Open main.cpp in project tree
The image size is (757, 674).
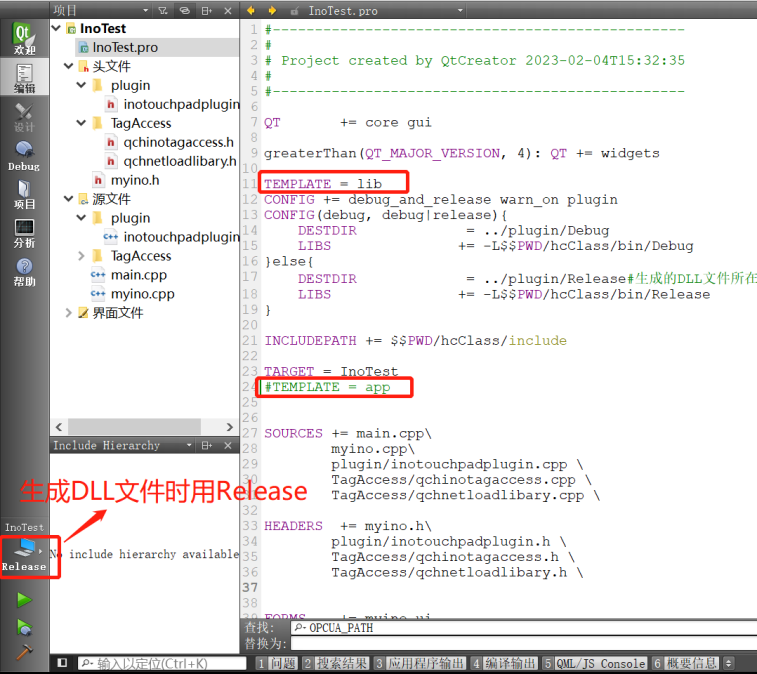138,275
